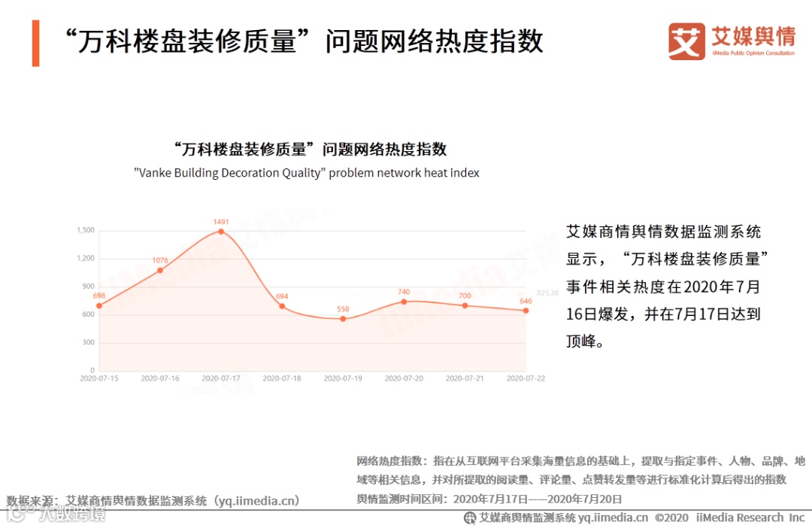Select the 646 data point
The height and width of the screenshot is (528, 812).
526,311
